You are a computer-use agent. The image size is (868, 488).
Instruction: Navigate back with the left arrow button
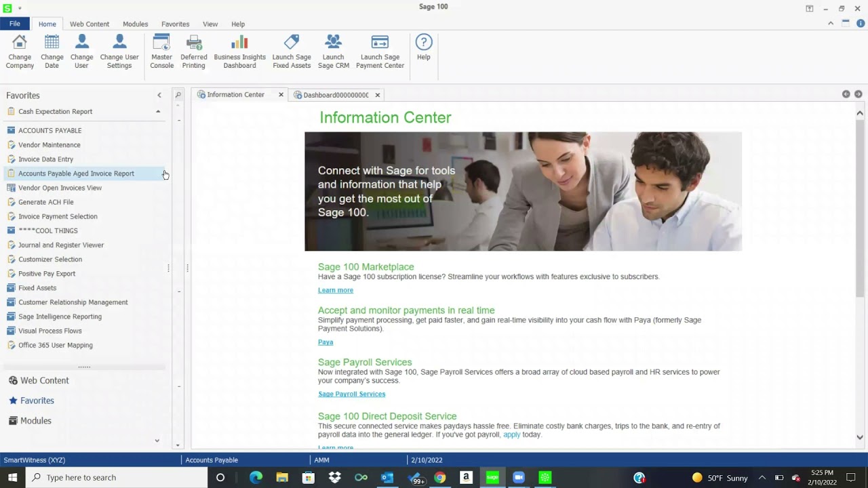coord(846,94)
